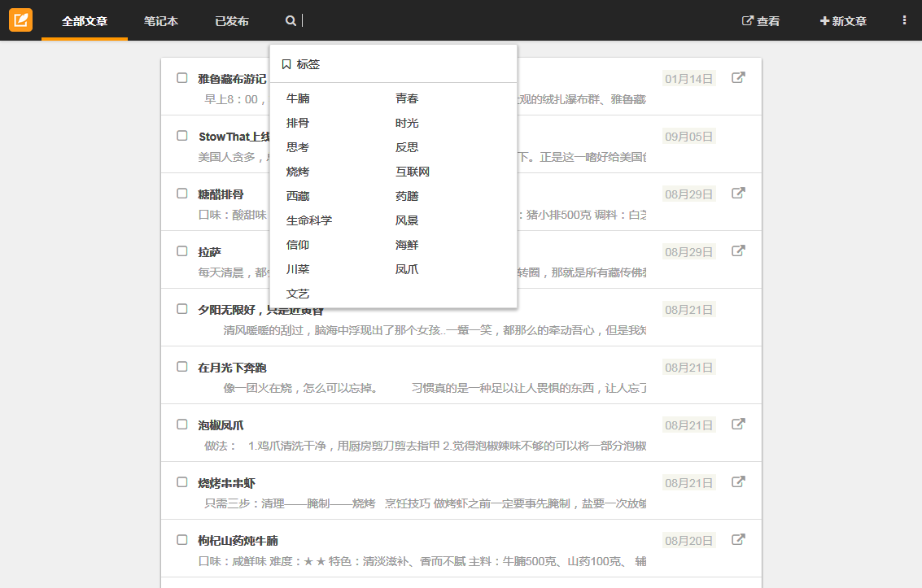Open the article titled 泡椒凤爪
The width and height of the screenshot is (922, 588).
[221, 425]
